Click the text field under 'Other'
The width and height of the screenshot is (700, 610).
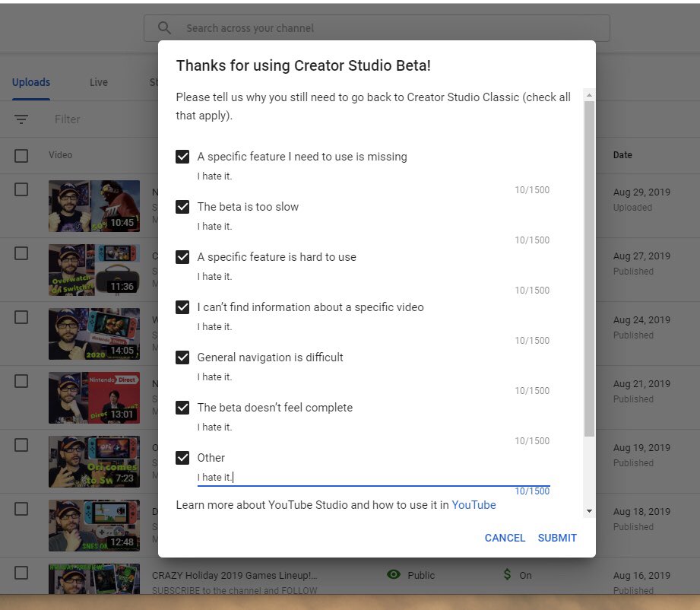[x=374, y=477]
